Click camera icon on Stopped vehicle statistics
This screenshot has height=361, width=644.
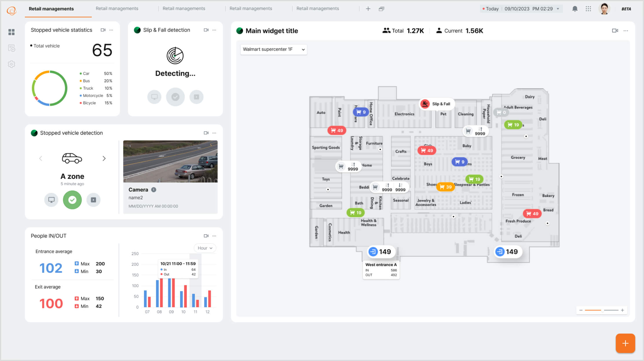103,30
